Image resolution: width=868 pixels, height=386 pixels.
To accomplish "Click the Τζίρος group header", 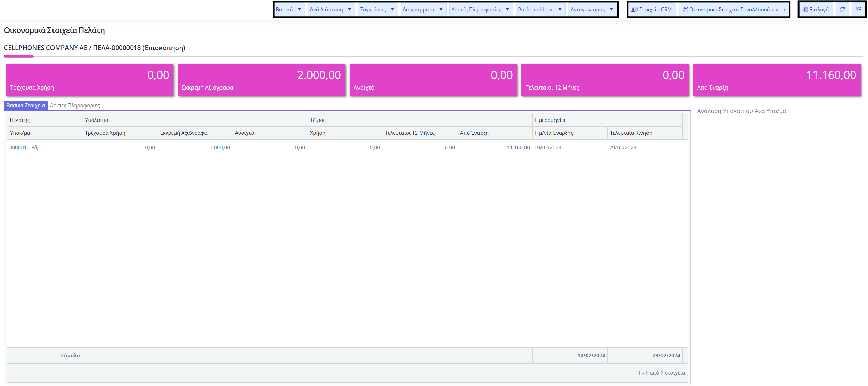I will [420, 120].
